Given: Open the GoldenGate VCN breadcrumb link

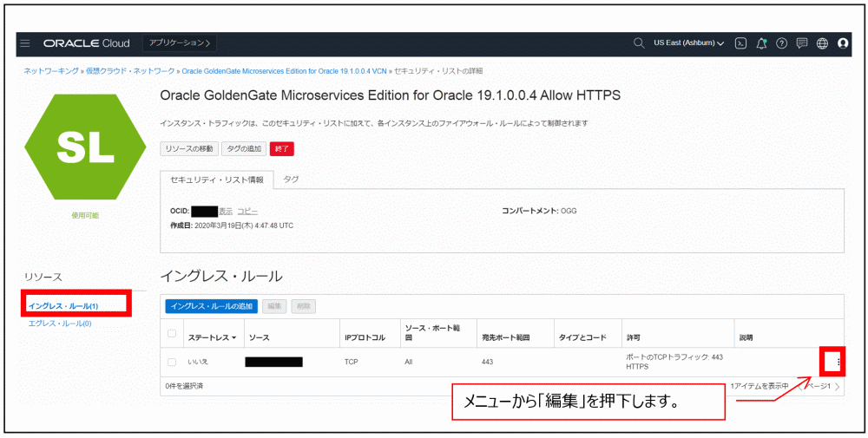Looking at the screenshot, I should tap(285, 71).
